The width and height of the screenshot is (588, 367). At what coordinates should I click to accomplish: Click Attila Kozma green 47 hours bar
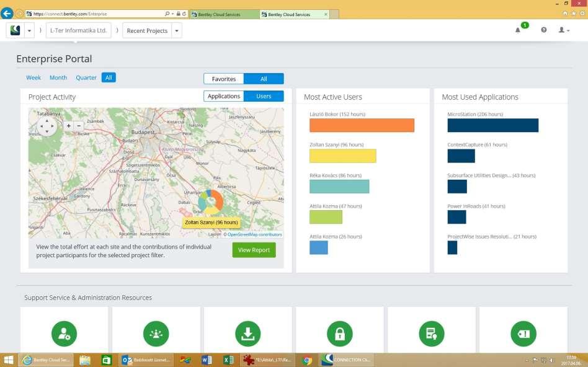(x=326, y=217)
